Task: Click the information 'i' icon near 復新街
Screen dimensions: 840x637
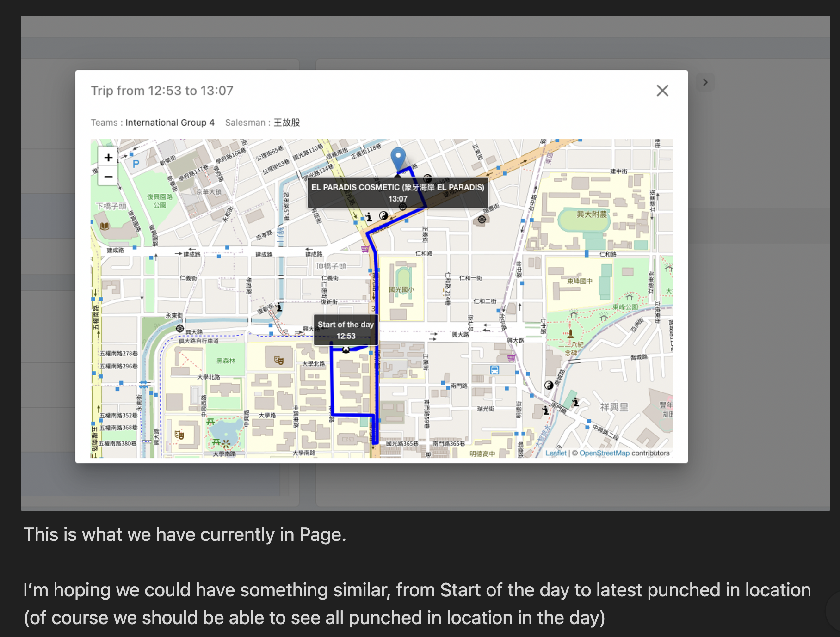Action: tap(279, 308)
